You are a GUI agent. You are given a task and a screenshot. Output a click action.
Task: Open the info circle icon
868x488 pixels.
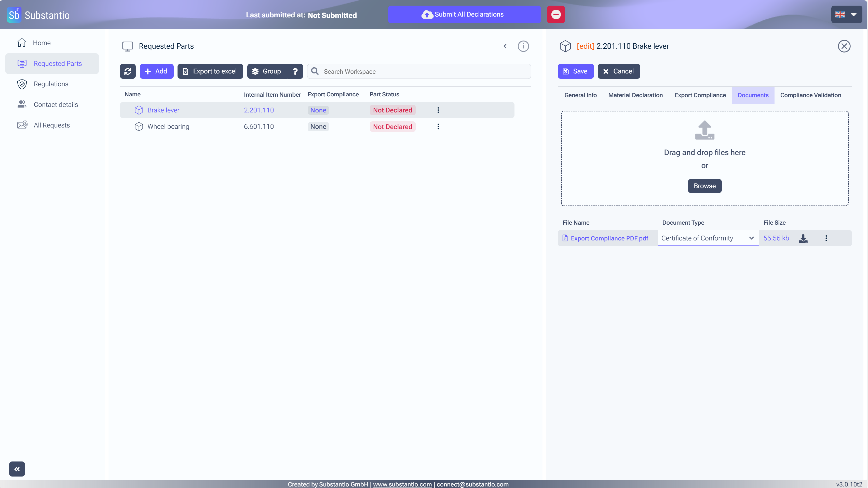click(x=523, y=46)
